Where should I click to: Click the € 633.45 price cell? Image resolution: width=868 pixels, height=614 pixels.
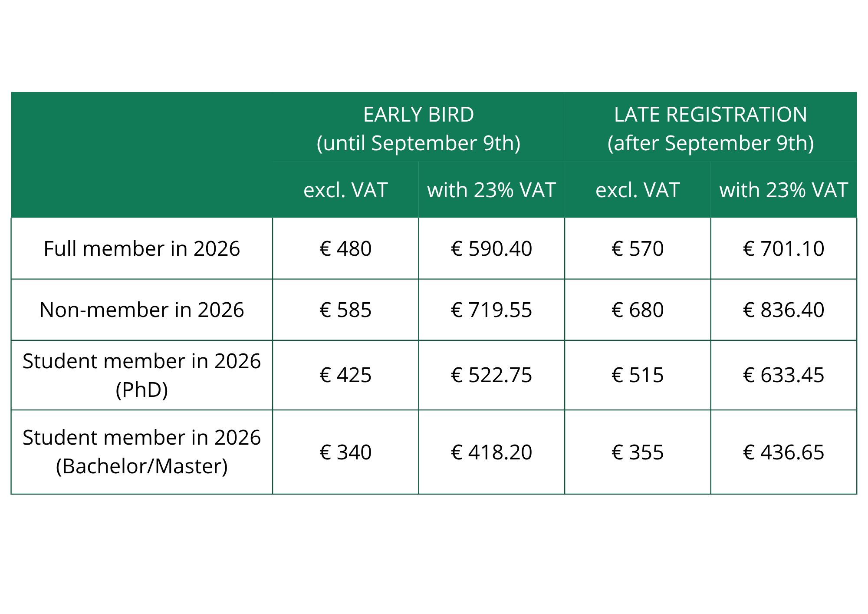[783, 375]
